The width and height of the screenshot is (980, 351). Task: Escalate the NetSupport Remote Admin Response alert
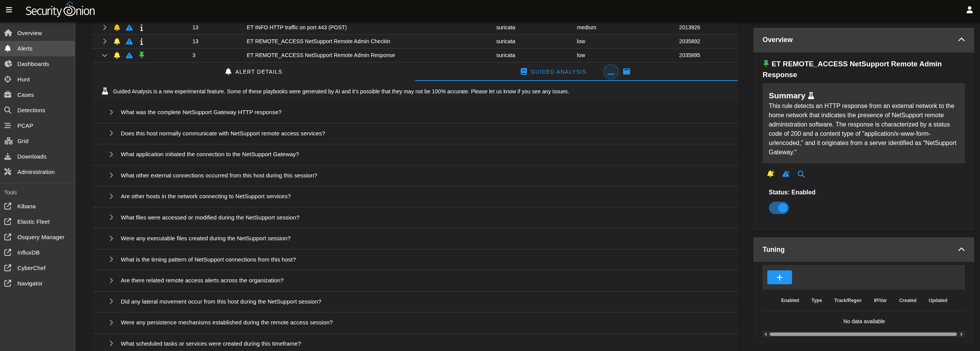(x=129, y=55)
